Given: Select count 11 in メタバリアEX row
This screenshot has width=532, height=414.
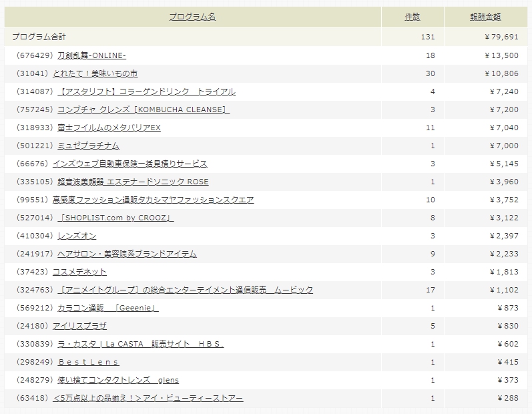Looking at the screenshot, I should (431, 128).
